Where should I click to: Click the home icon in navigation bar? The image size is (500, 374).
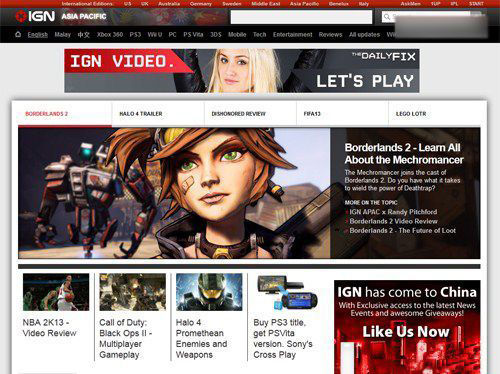tap(18, 34)
